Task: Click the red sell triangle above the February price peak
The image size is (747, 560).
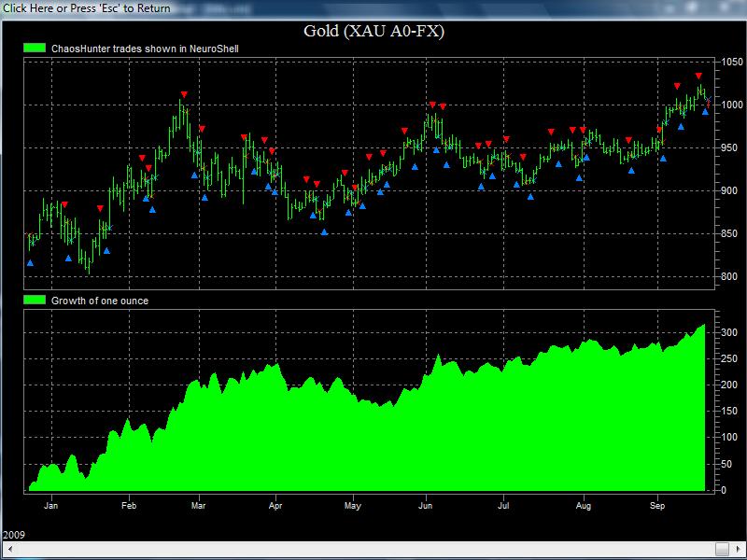Action: point(184,94)
